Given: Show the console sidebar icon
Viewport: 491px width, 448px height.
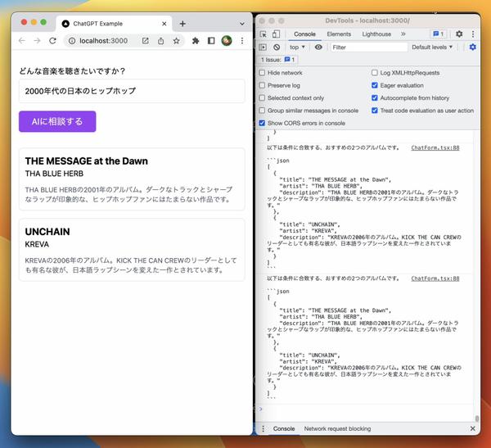Looking at the screenshot, I should (263, 47).
